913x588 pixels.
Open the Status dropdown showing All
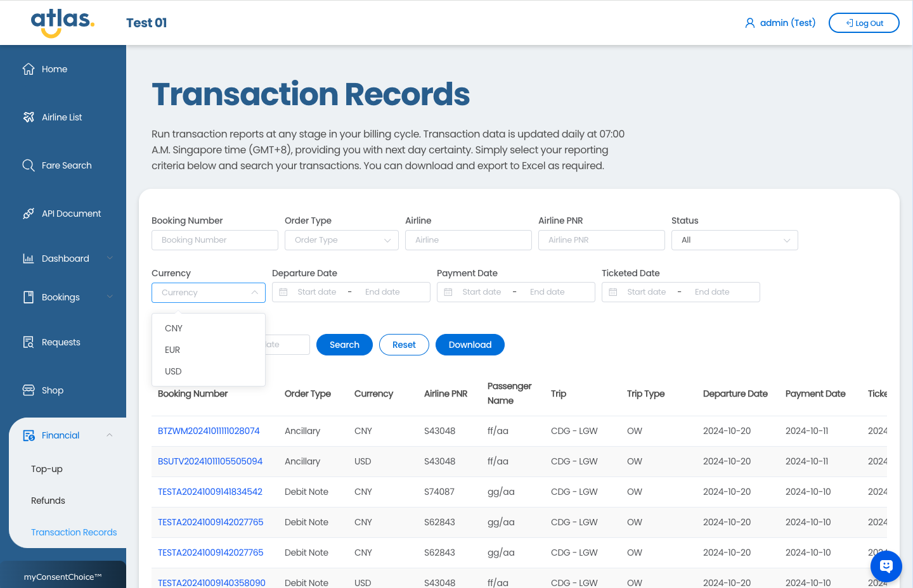click(x=734, y=240)
